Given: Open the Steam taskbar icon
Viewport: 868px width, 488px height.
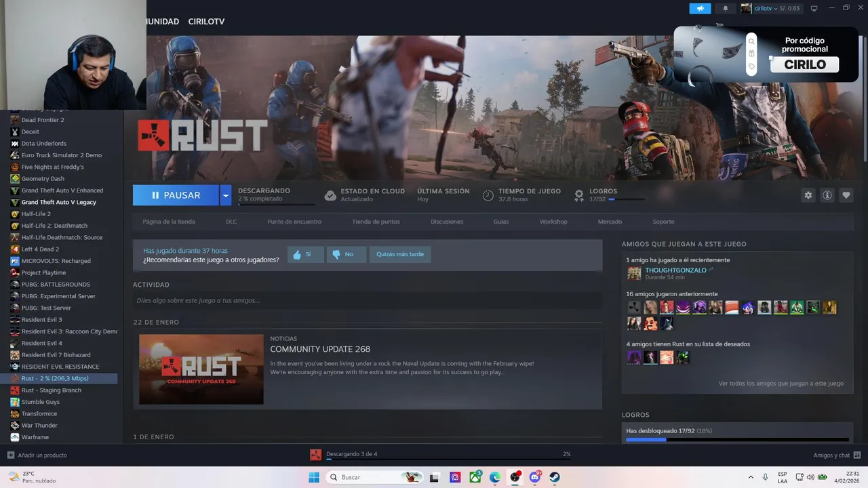Looking at the screenshot, I should [x=555, y=477].
